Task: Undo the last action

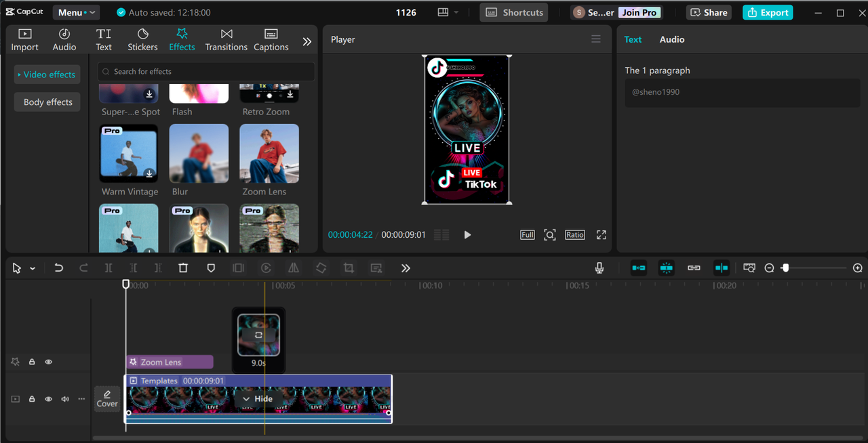Action: pyautogui.click(x=59, y=268)
